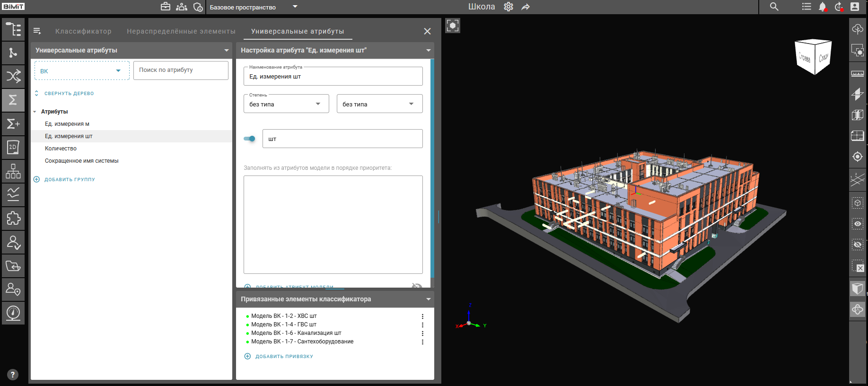Image resolution: width=868 pixels, height=386 pixels.
Task: Switch to the Классификатор tab
Action: [83, 31]
